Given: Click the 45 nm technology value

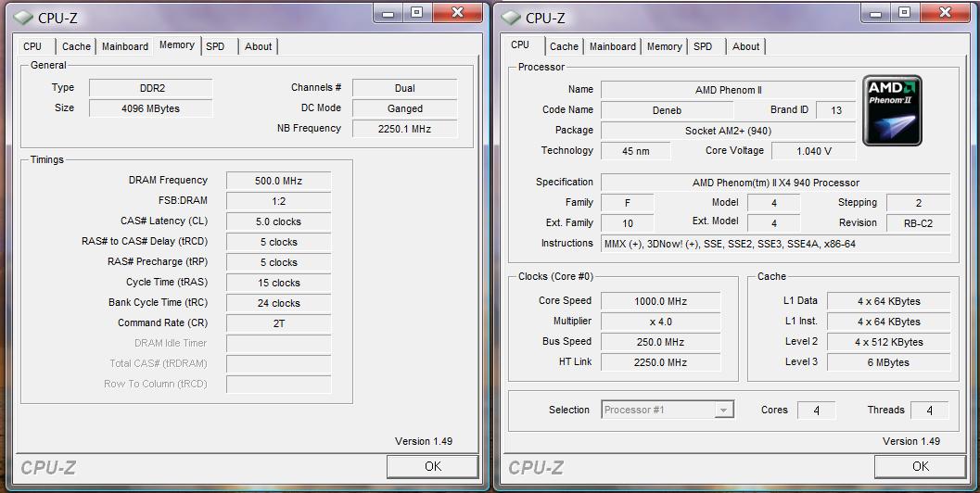Looking at the screenshot, I should coord(636,151).
